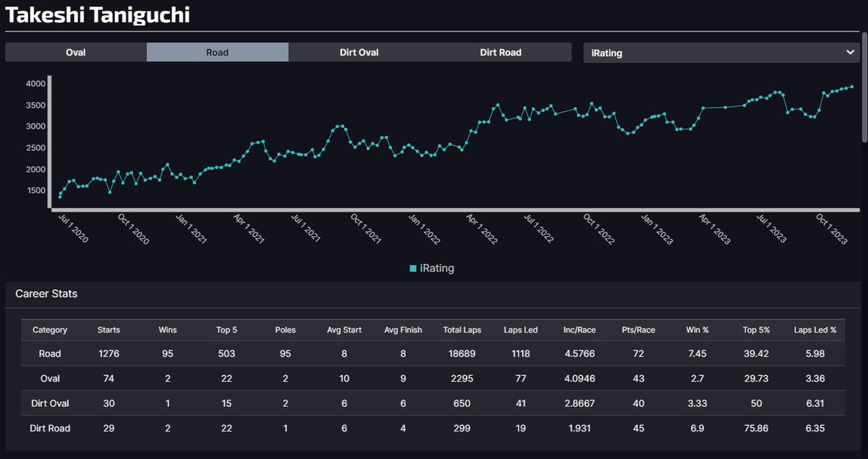Viewport: 868px width, 459px height.
Task: Open the iRating metric dropdown
Action: coord(722,53)
